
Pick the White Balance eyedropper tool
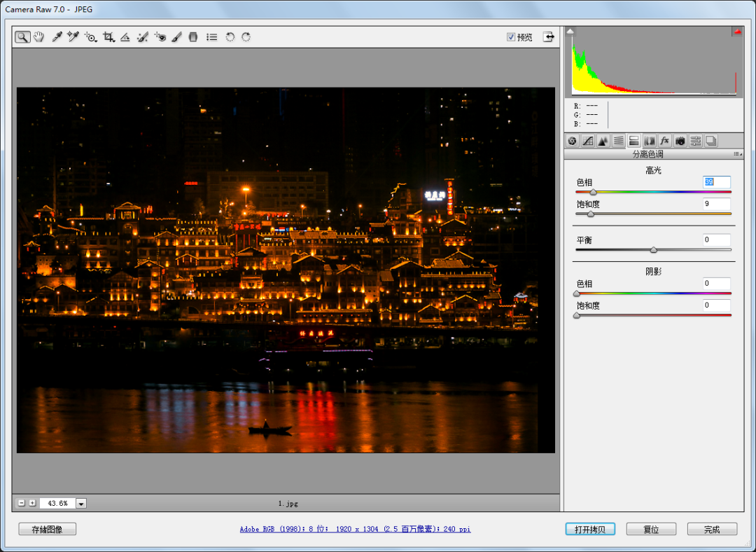57,36
